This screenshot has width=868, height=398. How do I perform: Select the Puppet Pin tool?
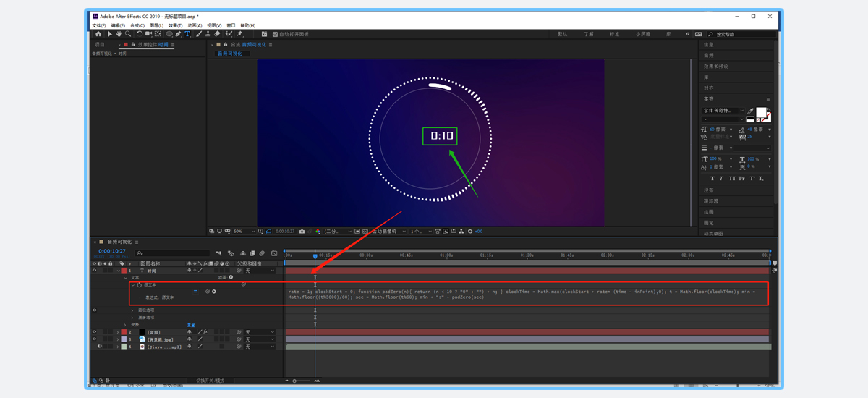click(239, 34)
